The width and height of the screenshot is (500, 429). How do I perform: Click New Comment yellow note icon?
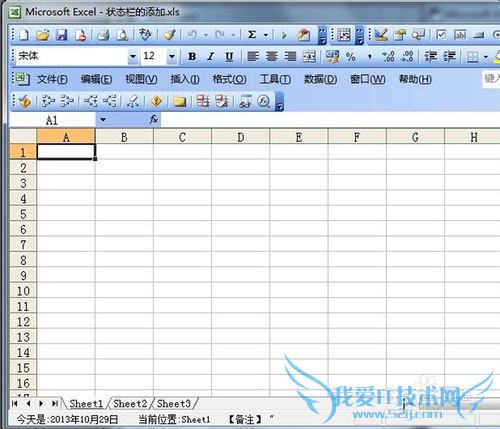(x=179, y=101)
